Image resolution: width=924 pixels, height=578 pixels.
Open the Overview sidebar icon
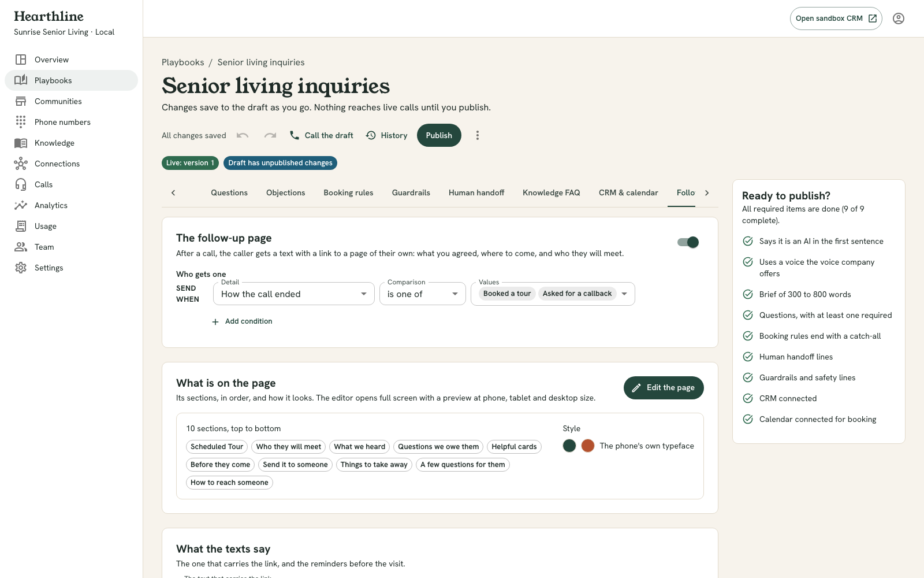coord(21,60)
